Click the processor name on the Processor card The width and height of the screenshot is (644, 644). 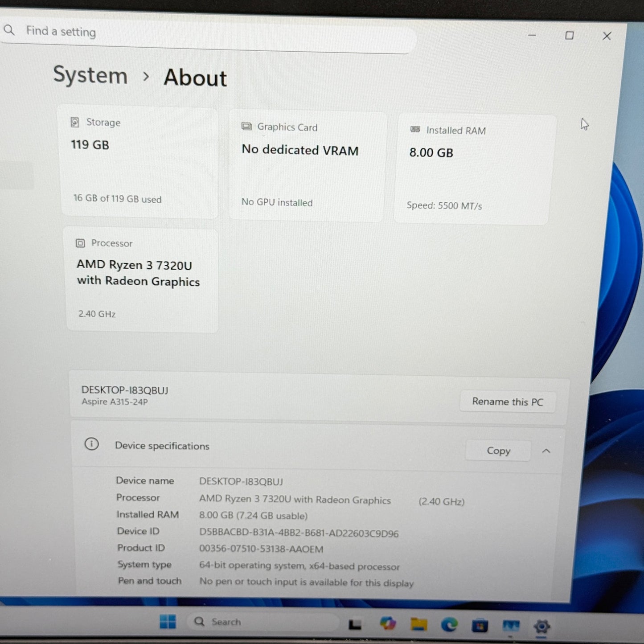pyautogui.click(x=138, y=273)
